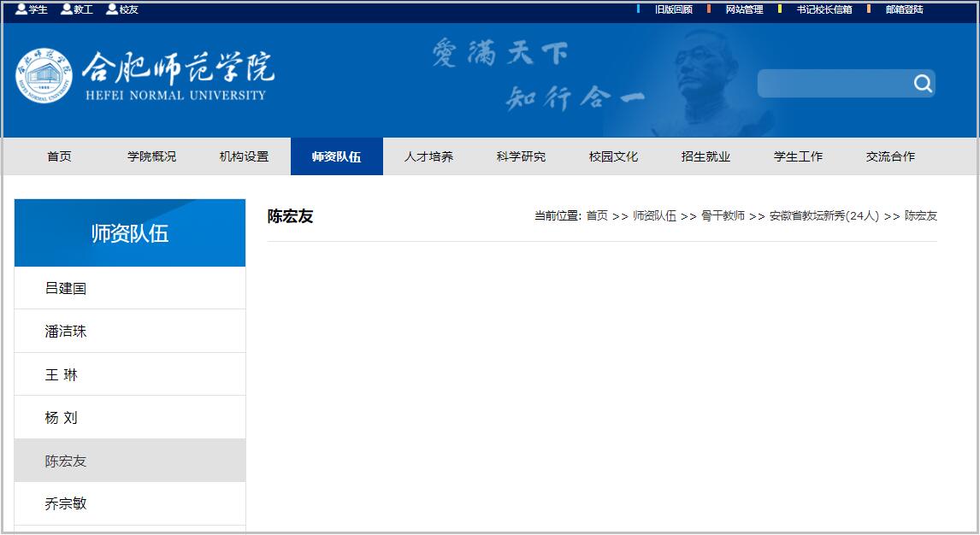Open 学院概况 navigation menu

[152, 156]
